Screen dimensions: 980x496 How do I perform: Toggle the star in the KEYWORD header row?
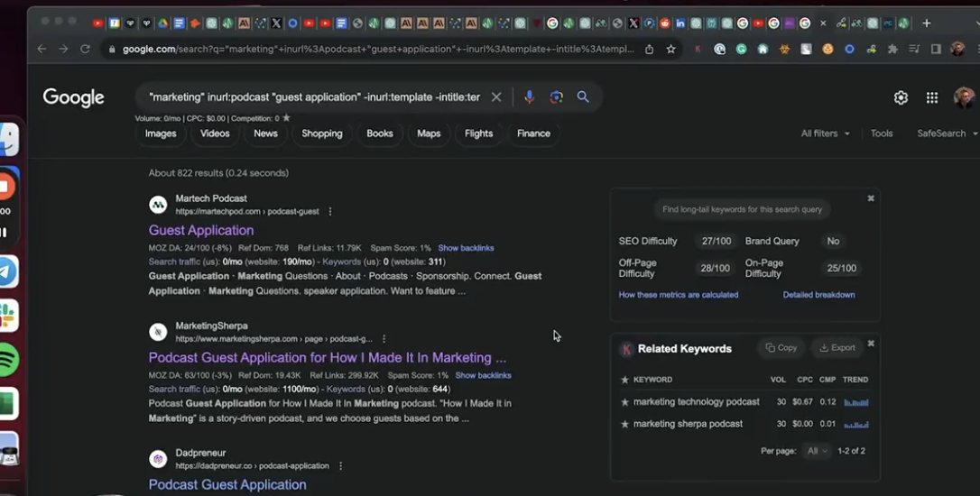624,380
